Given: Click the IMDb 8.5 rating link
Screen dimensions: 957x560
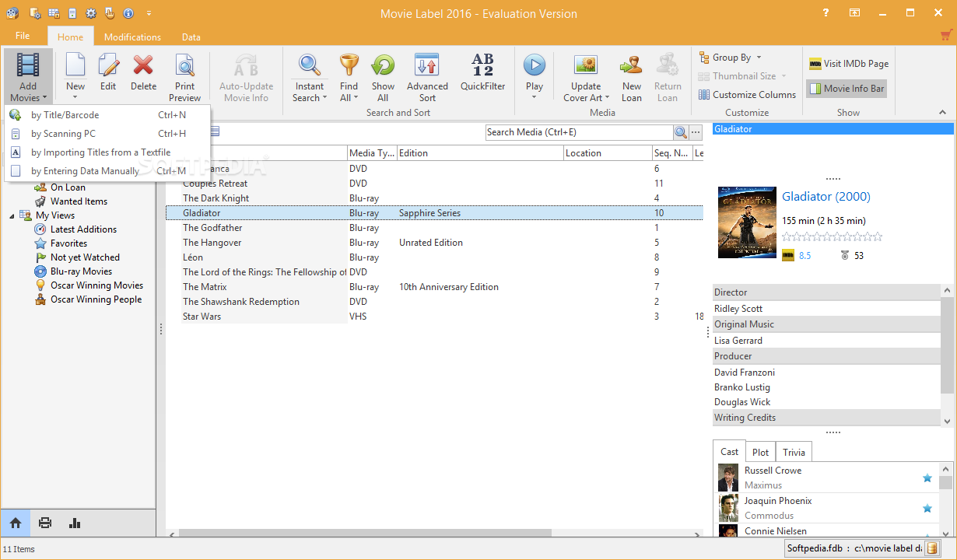Looking at the screenshot, I should (x=805, y=255).
